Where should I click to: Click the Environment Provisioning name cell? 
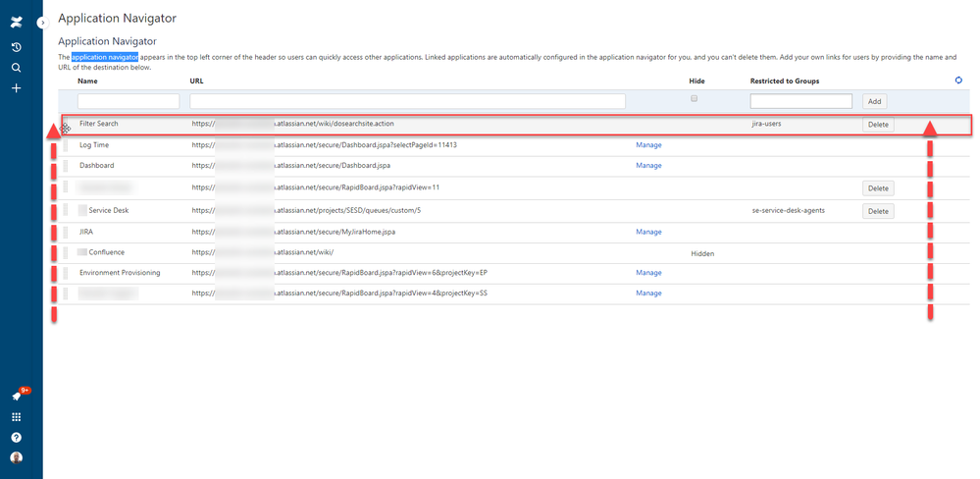pos(120,273)
